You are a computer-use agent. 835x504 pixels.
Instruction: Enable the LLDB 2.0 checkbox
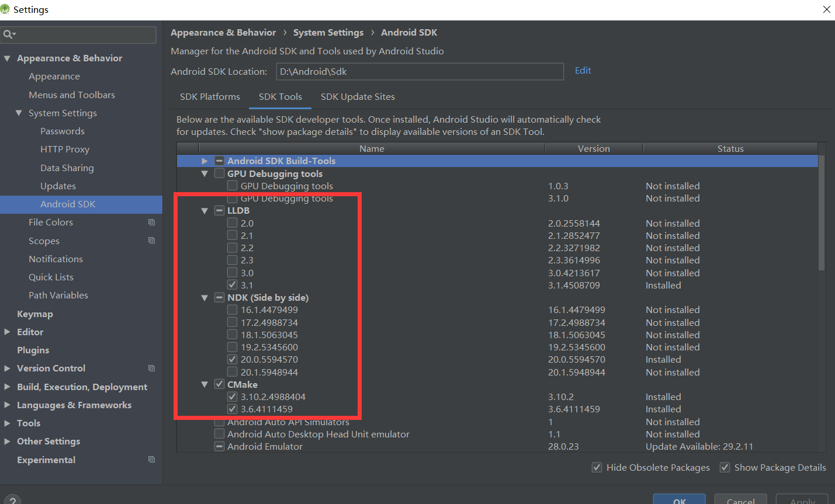pyautogui.click(x=233, y=223)
